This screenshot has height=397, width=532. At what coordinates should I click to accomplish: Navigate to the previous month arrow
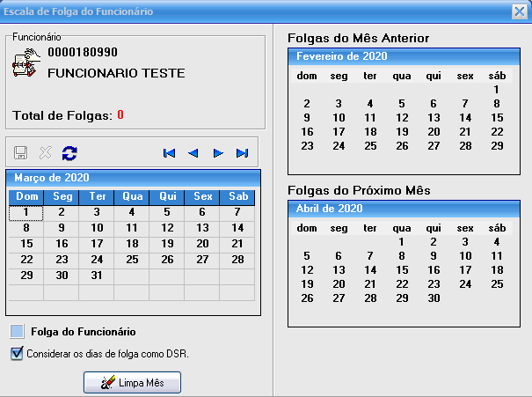pos(193,153)
